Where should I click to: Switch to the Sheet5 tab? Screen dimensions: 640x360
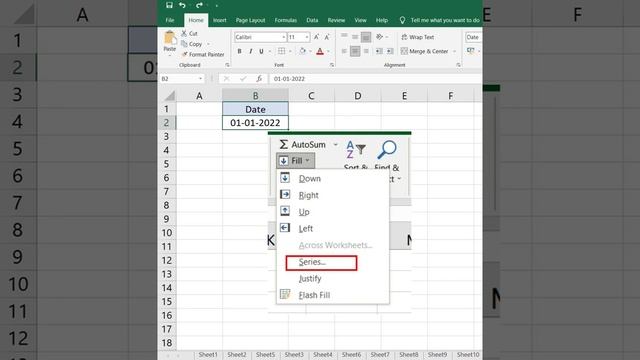point(265,354)
